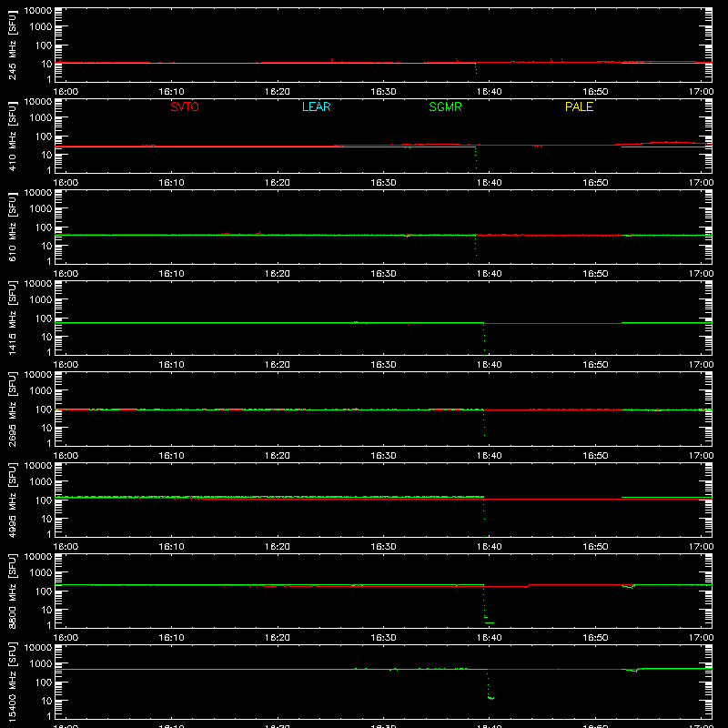
Task: Select the 245 MHz [SFU] axis title
Action: point(13,45)
